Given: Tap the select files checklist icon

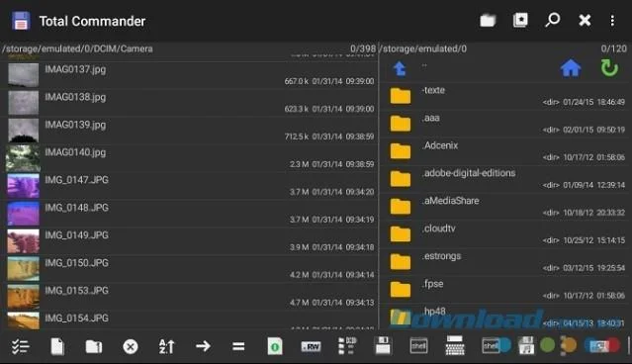Looking at the screenshot, I should tap(20, 346).
